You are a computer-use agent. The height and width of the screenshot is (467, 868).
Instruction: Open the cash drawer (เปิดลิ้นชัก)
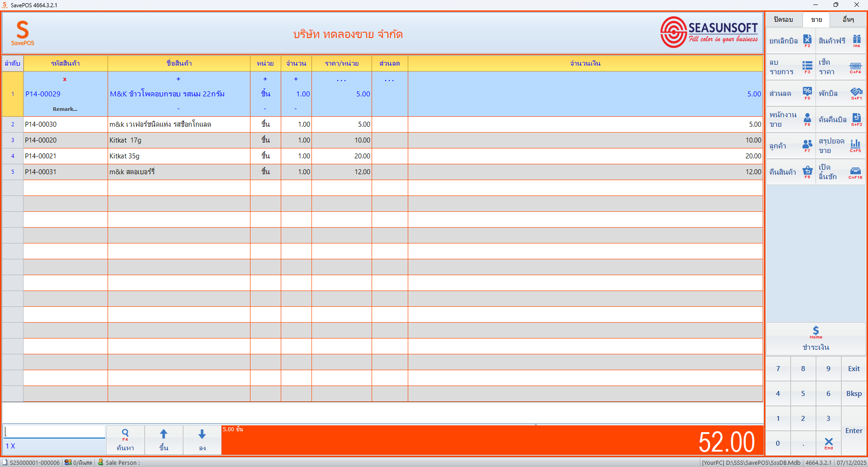pos(841,172)
